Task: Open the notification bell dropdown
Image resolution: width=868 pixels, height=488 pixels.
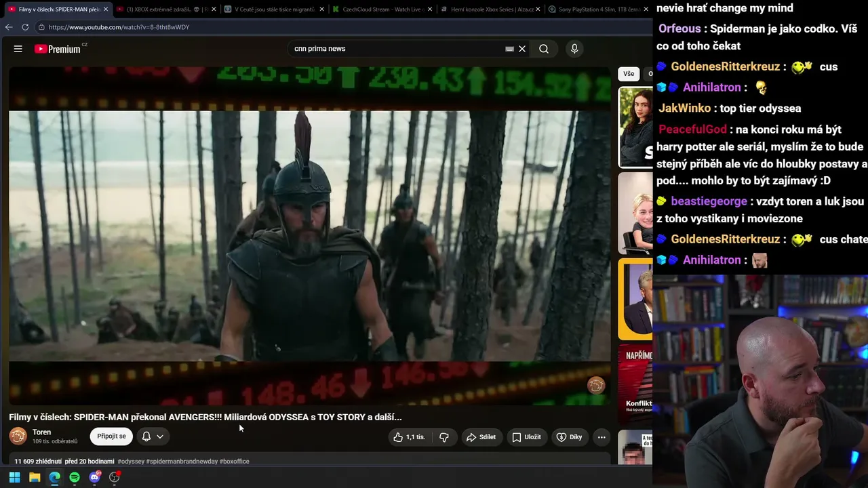Action: pyautogui.click(x=153, y=436)
